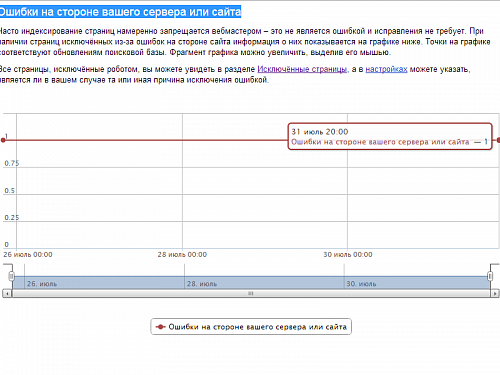Screen dimensions: 500x375
Task: Click the 26. июль label in the navigator
Action: (x=42, y=284)
